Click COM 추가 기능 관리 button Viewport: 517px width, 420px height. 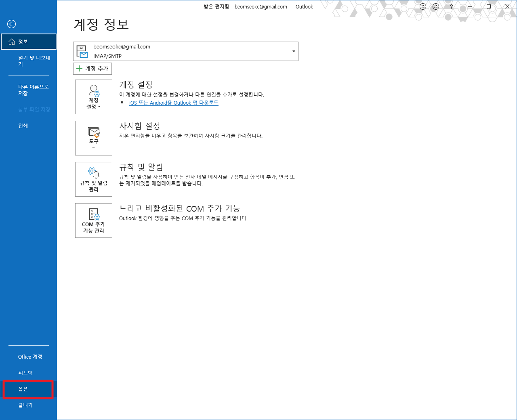[94, 220]
